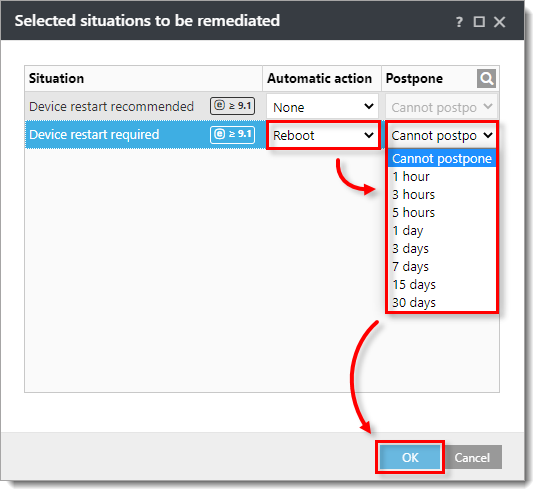This screenshot has width=540, height=496.
Task: Open the help question mark icon
Action: [459, 22]
